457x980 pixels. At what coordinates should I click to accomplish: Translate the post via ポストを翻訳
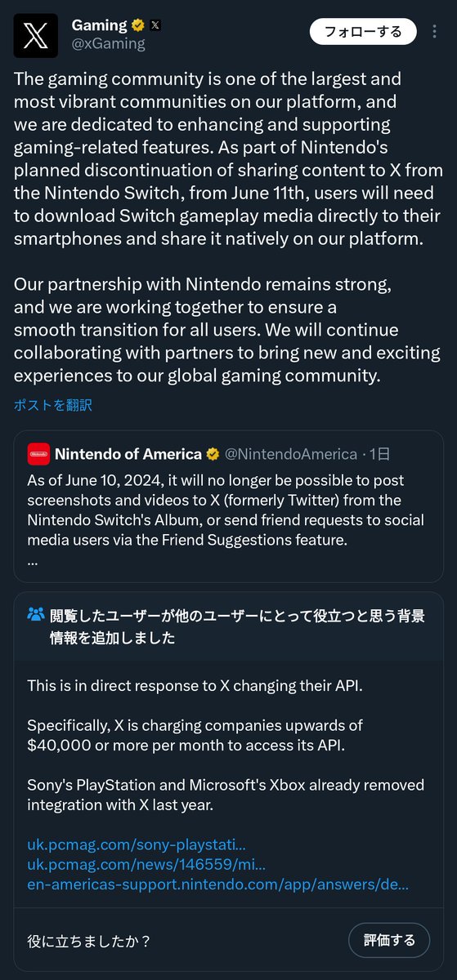tap(52, 405)
